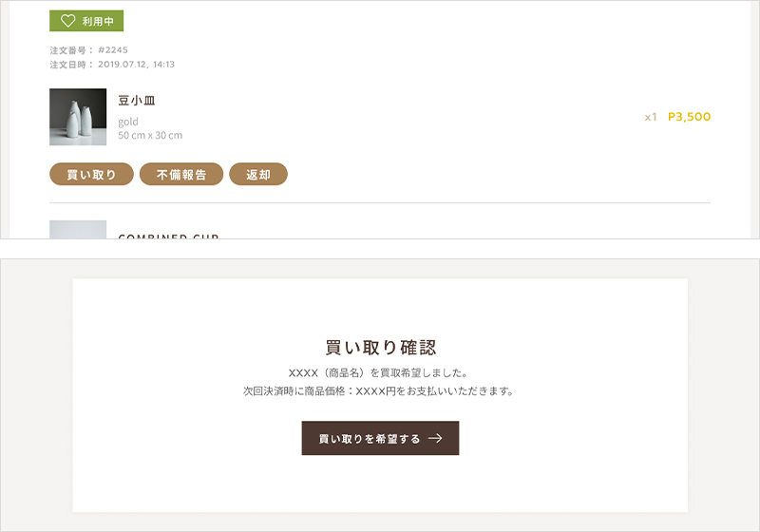This screenshot has width=760, height=532.
Task: Open the COMBINED CUP product title
Action: pos(169,235)
